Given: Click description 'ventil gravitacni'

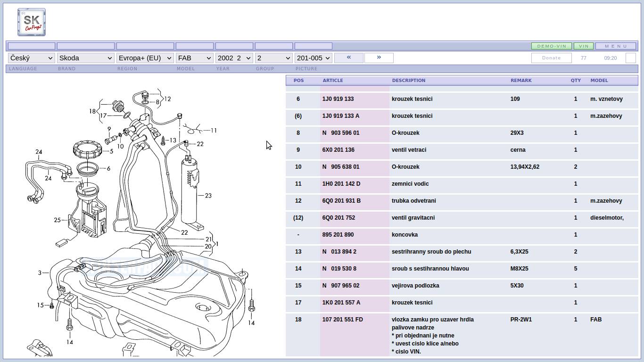Looking at the screenshot, I should [413, 218].
